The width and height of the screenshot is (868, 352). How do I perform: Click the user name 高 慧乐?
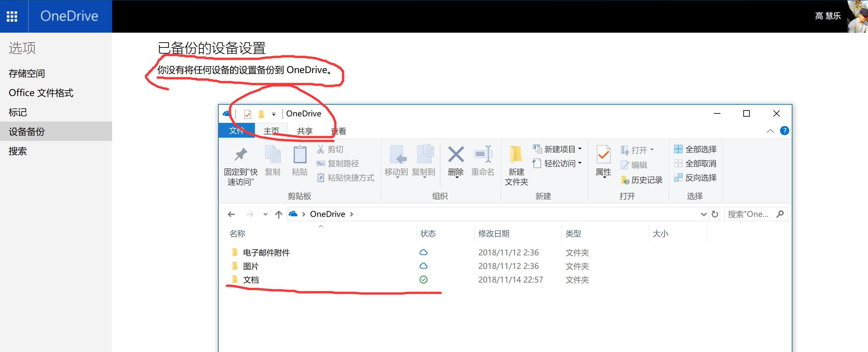pos(828,16)
